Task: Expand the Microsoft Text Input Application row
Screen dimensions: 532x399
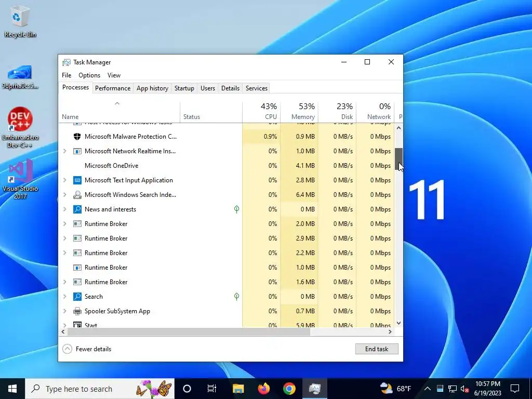Action: tap(65, 180)
